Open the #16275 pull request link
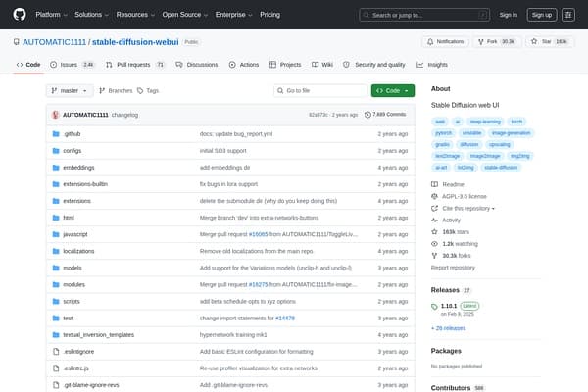This screenshot has width=588, height=392. [x=258, y=285]
